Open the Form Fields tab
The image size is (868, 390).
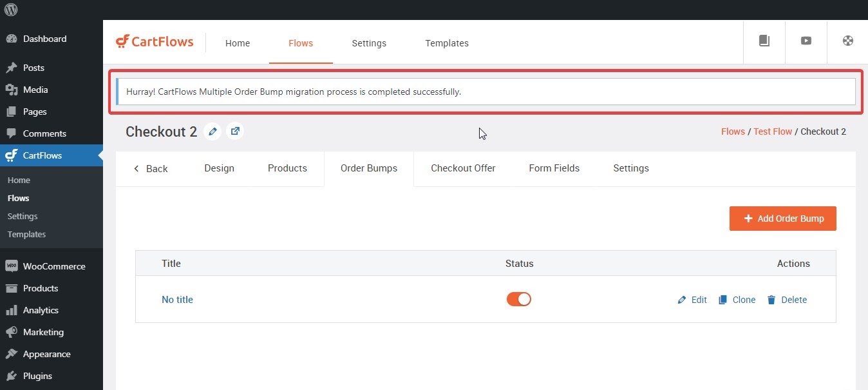(554, 168)
